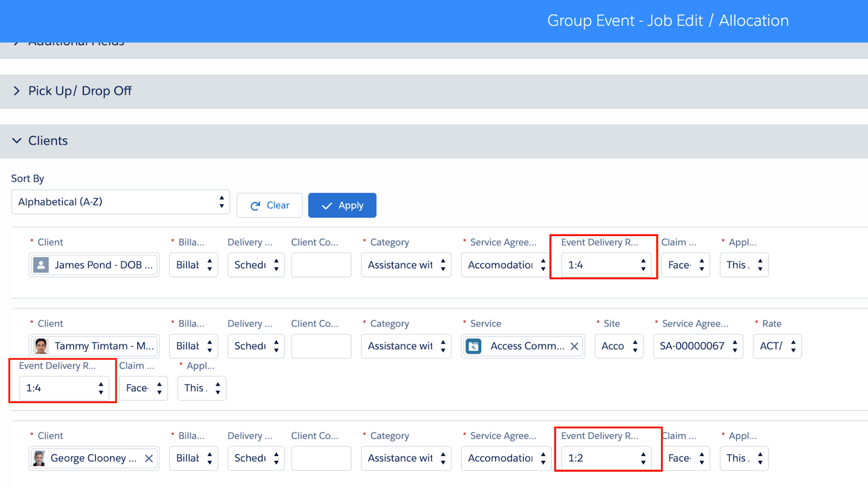Expand the Pick Up/ Drop Off section
Screen dimensions: 868x488
(16, 91)
